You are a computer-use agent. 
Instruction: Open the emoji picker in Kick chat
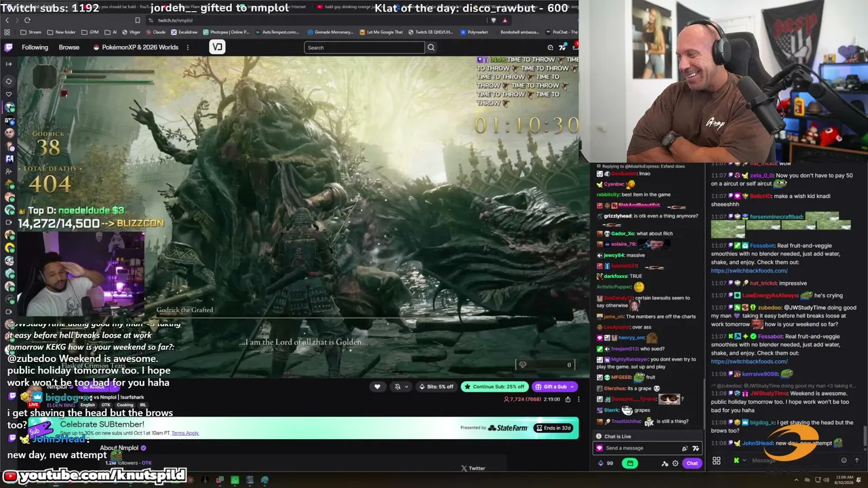[844, 460]
